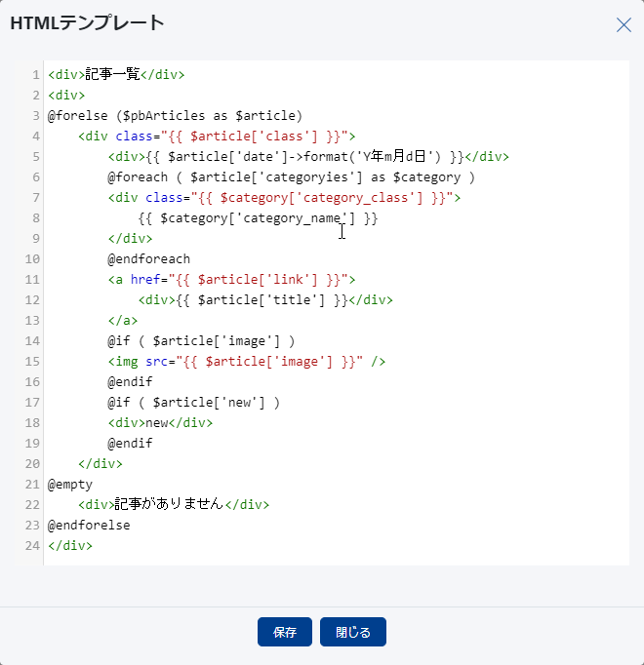Click the 保存 button
The width and height of the screenshot is (644, 665).
(x=284, y=632)
